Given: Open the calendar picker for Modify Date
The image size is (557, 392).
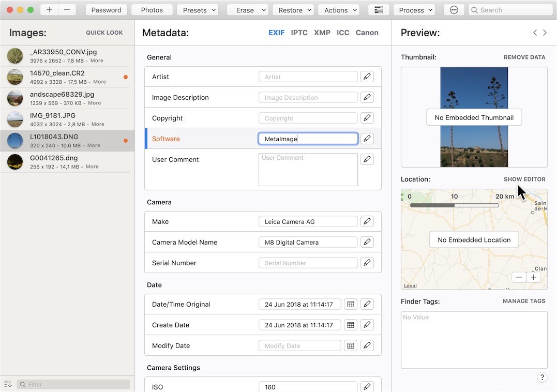Looking at the screenshot, I should coord(350,345).
